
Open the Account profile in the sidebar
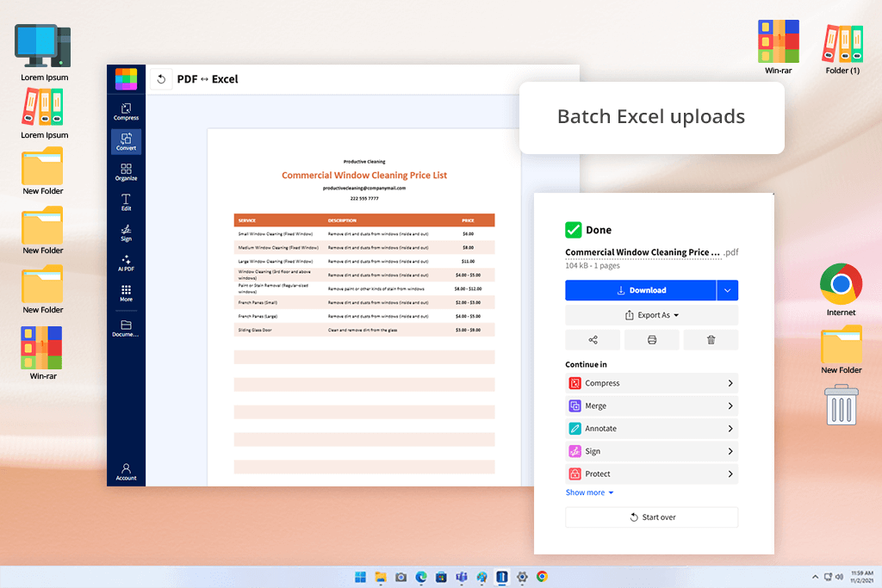pos(126,472)
